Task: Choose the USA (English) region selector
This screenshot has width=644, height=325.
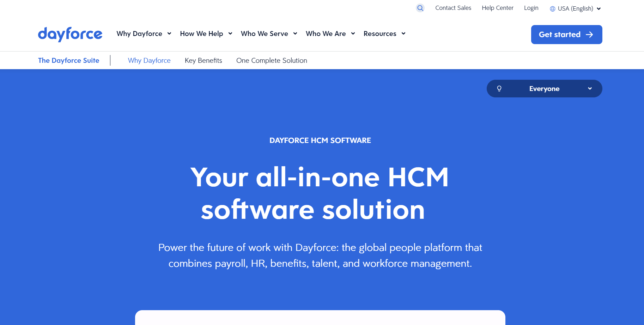Action: point(575,8)
